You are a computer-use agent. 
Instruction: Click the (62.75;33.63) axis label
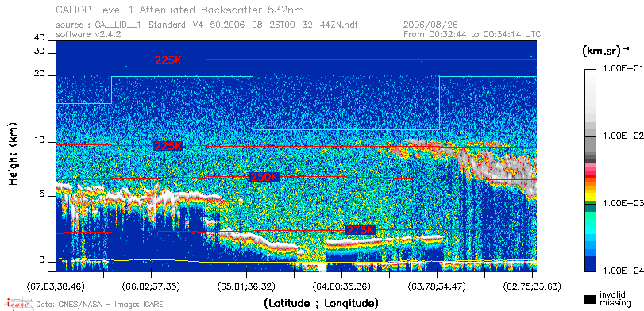click(x=532, y=286)
